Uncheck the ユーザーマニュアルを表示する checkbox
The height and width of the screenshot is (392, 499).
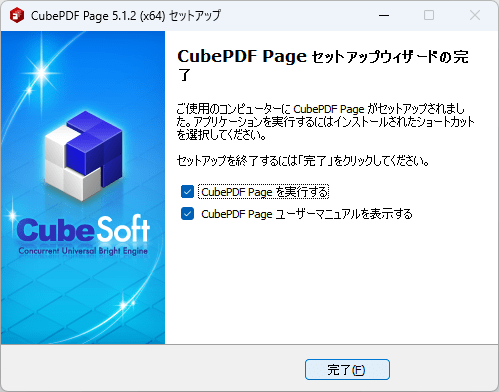click(x=187, y=214)
